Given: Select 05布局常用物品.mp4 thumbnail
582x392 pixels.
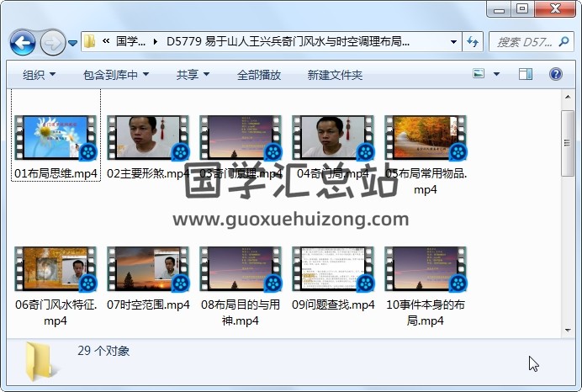Looking at the screenshot, I should (426, 138).
